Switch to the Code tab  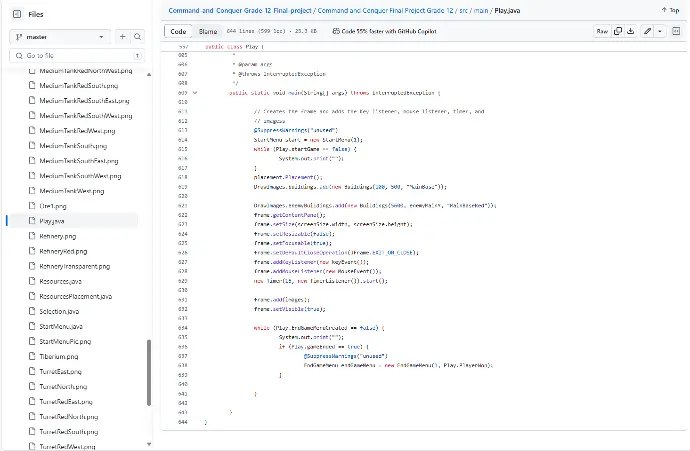(x=178, y=31)
